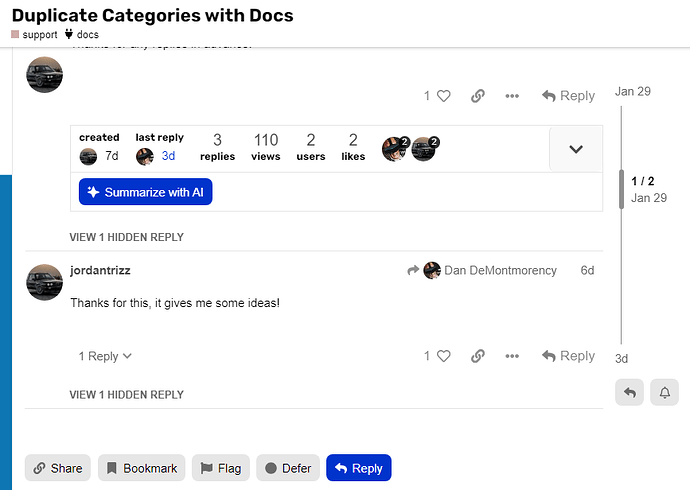Click the 2 likes stat

coord(353,147)
